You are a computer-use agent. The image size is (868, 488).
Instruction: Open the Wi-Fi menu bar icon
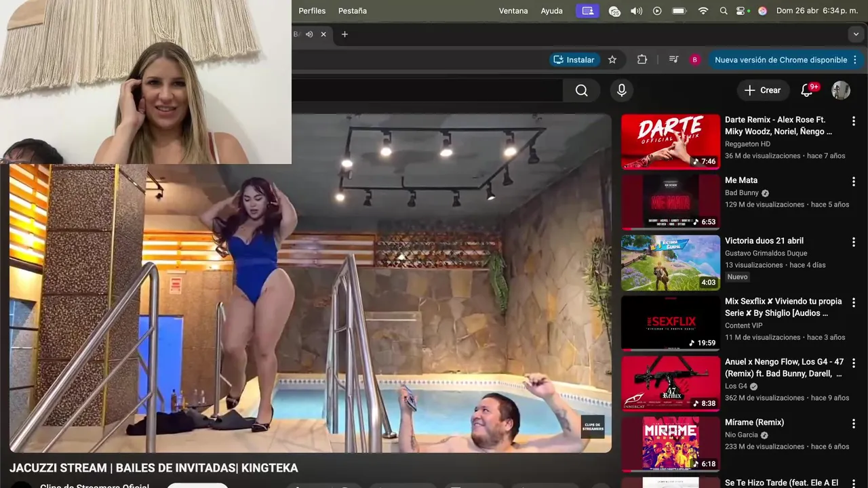[x=703, y=11]
